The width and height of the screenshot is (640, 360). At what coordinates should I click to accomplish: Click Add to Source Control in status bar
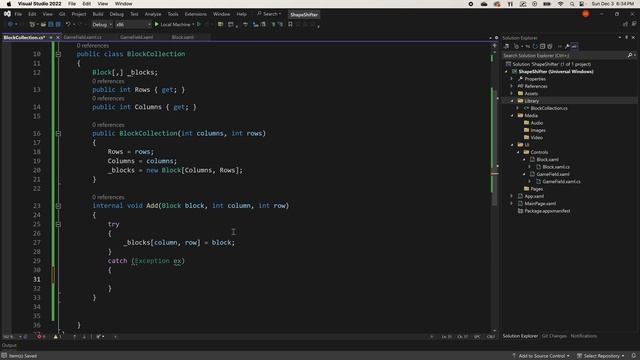click(x=541, y=356)
